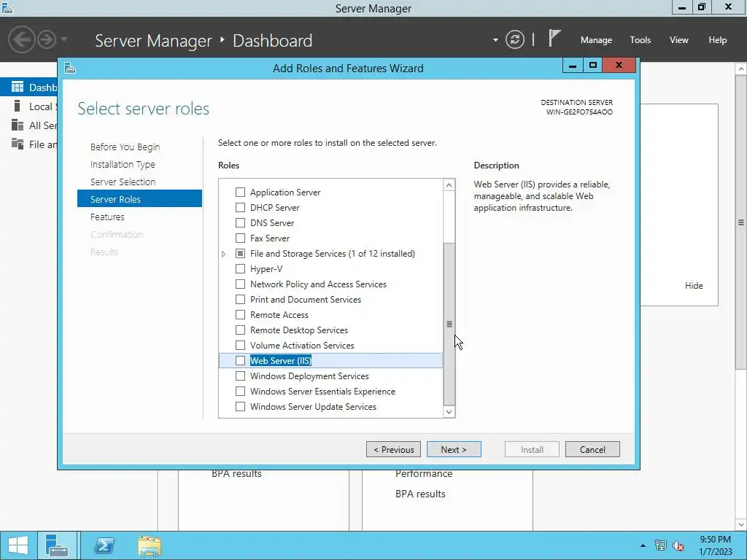Open the Windows Start button

[x=18, y=545]
